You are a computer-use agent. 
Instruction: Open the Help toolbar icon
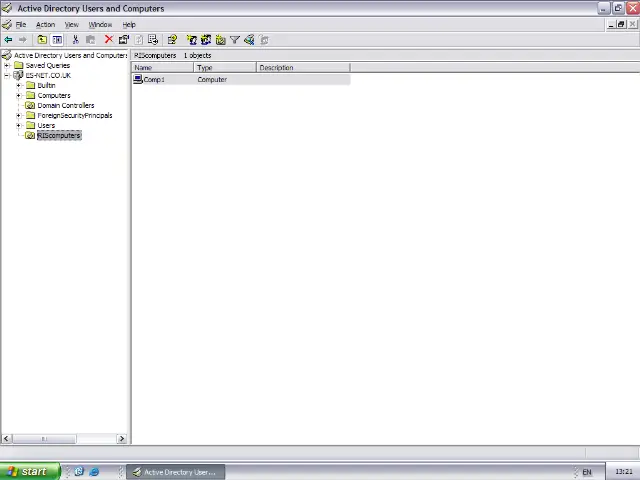(x=172, y=40)
